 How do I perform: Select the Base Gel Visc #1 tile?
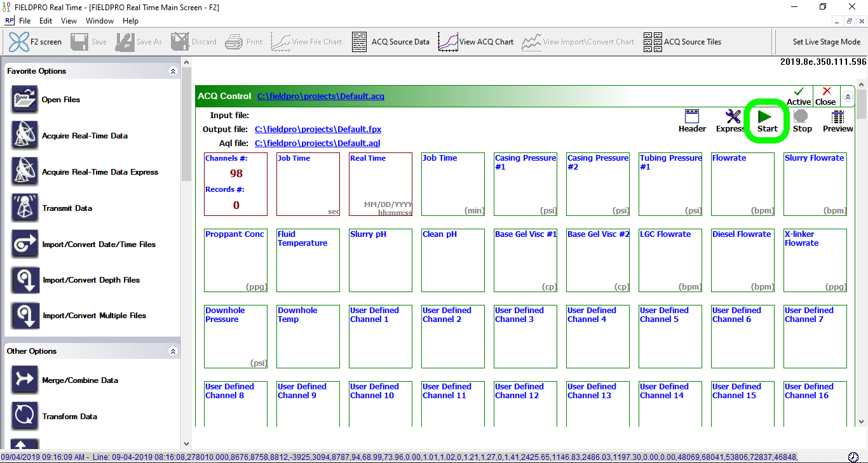(526, 260)
